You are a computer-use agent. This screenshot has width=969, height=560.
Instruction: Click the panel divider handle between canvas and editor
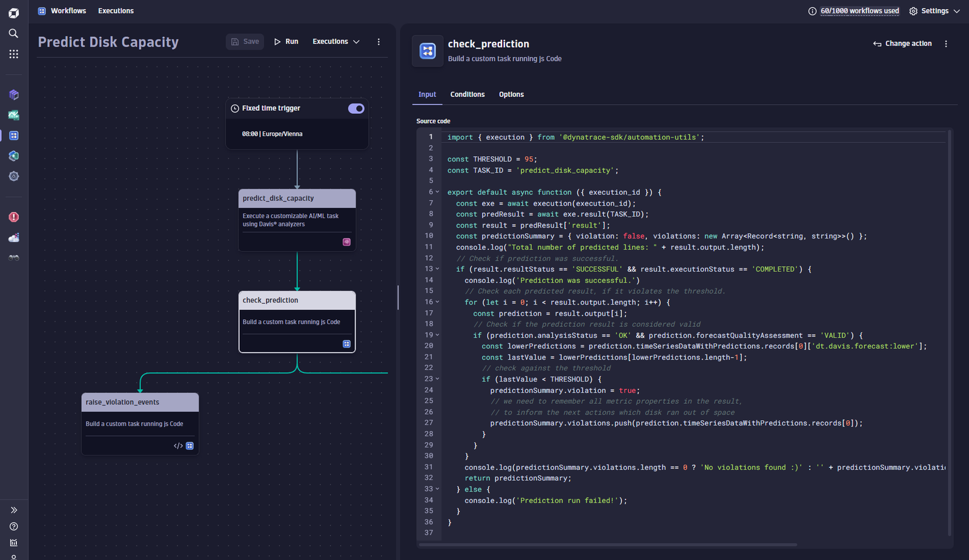(398, 297)
